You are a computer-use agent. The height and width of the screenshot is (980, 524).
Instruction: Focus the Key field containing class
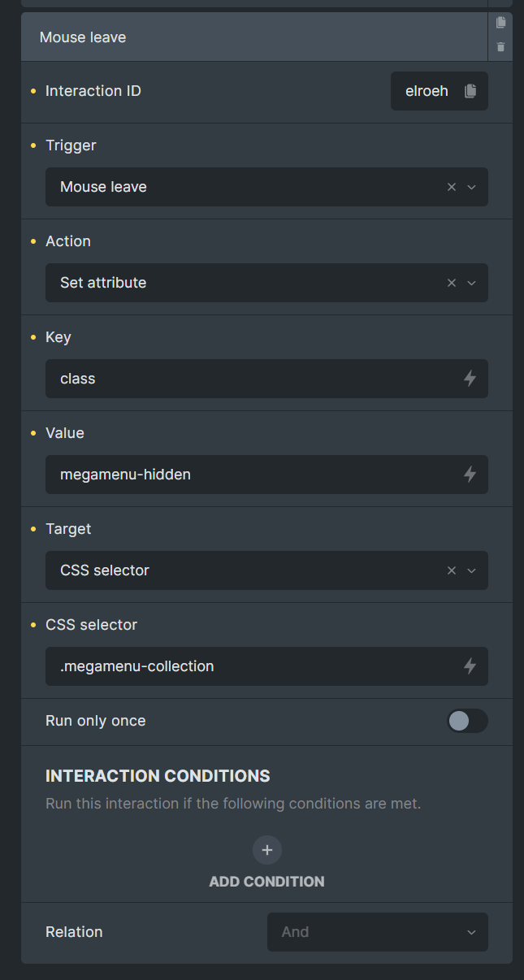[253, 379]
